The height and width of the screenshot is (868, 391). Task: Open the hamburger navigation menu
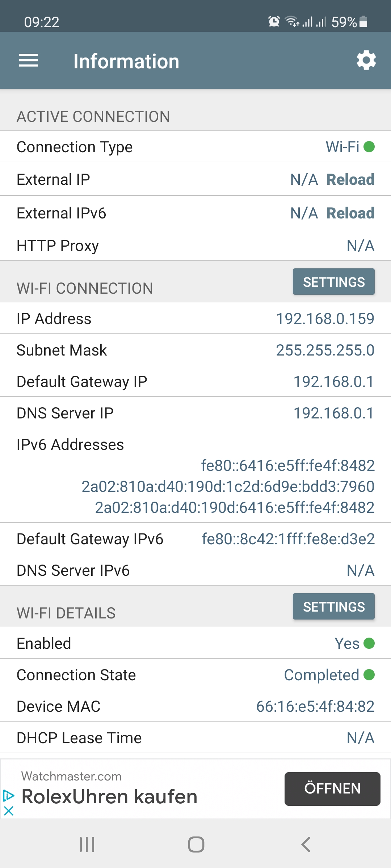tap(29, 60)
